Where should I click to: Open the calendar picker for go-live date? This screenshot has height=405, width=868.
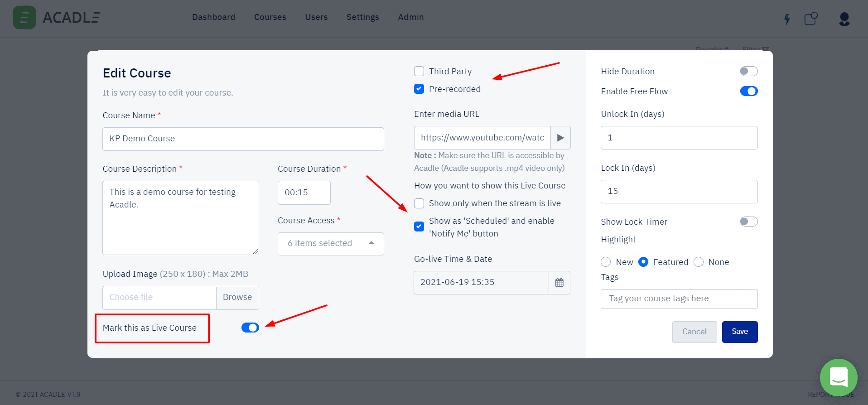tap(559, 283)
